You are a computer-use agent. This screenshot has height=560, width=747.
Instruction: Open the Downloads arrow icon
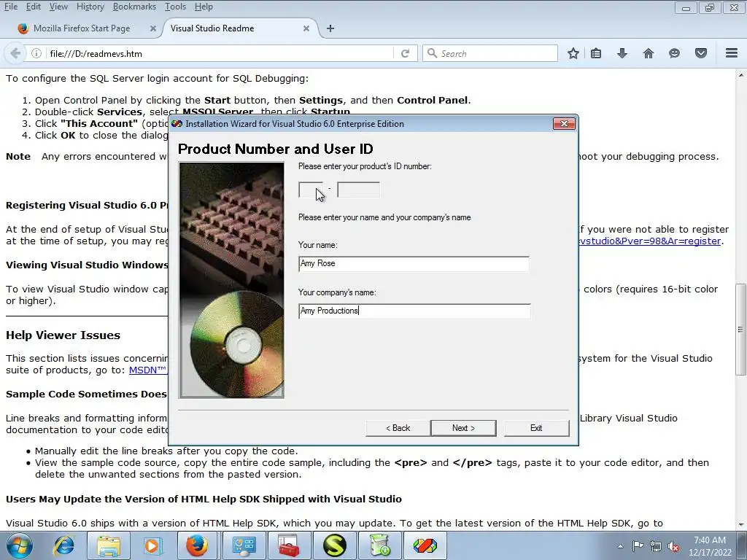pos(622,53)
